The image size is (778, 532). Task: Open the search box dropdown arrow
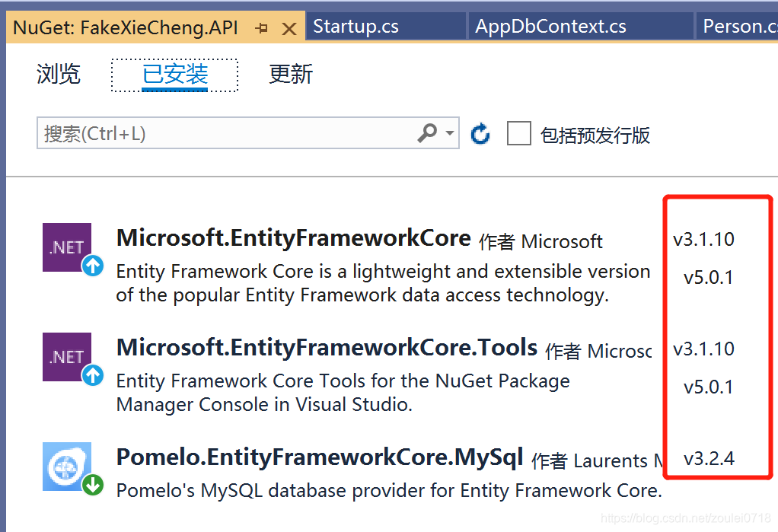450,133
